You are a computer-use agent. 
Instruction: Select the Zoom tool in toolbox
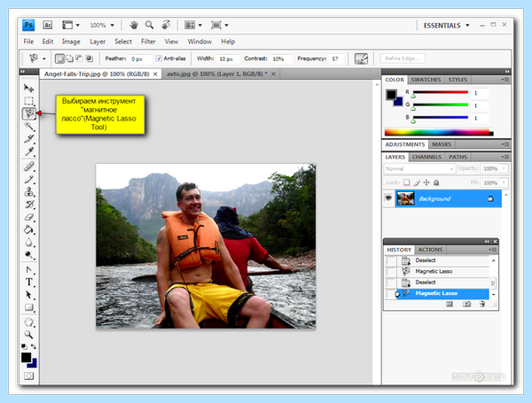click(x=29, y=335)
